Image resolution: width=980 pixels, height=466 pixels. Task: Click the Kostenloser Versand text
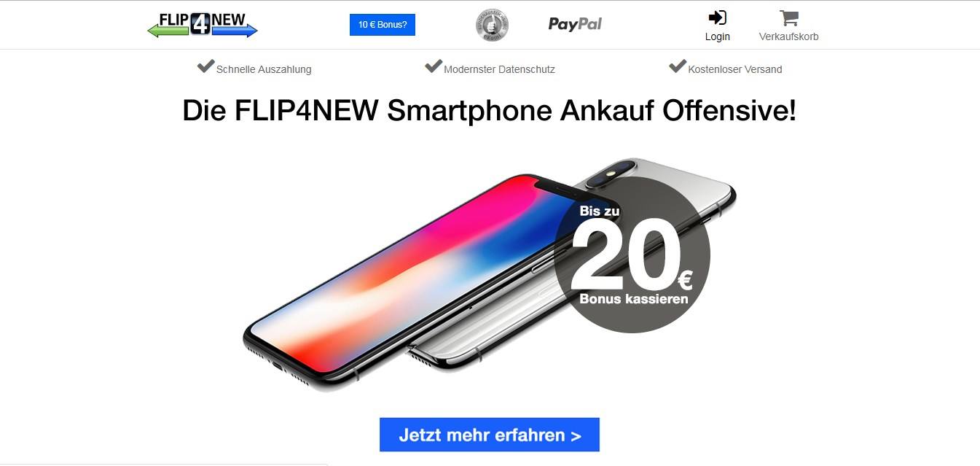(x=735, y=69)
